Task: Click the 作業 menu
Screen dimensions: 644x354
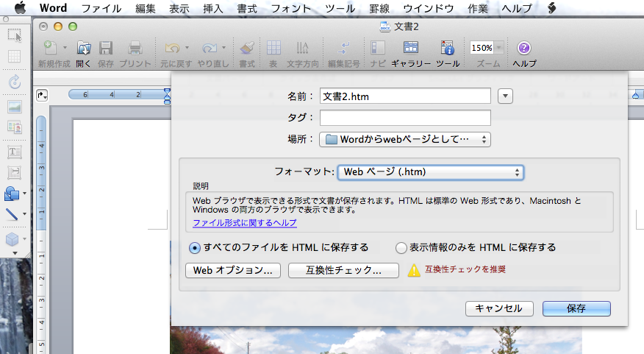Action: point(478,8)
